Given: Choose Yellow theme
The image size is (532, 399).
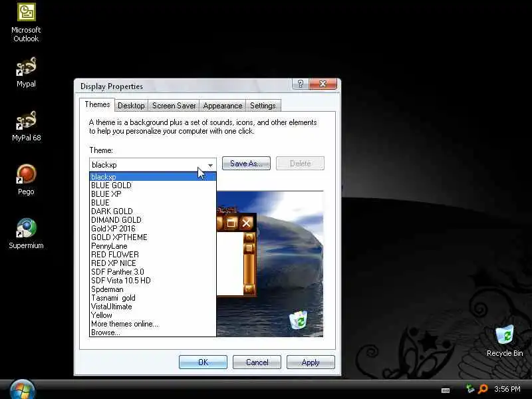Looking at the screenshot, I should pyautogui.click(x=153, y=315).
